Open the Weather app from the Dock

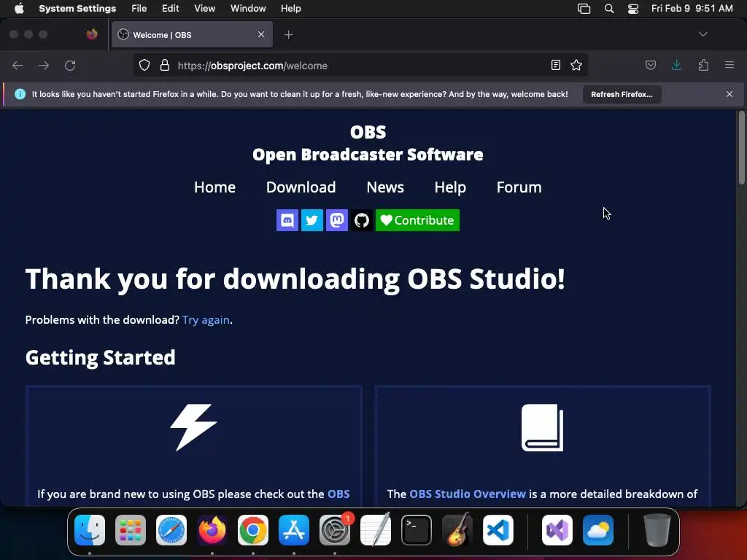tap(598, 530)
